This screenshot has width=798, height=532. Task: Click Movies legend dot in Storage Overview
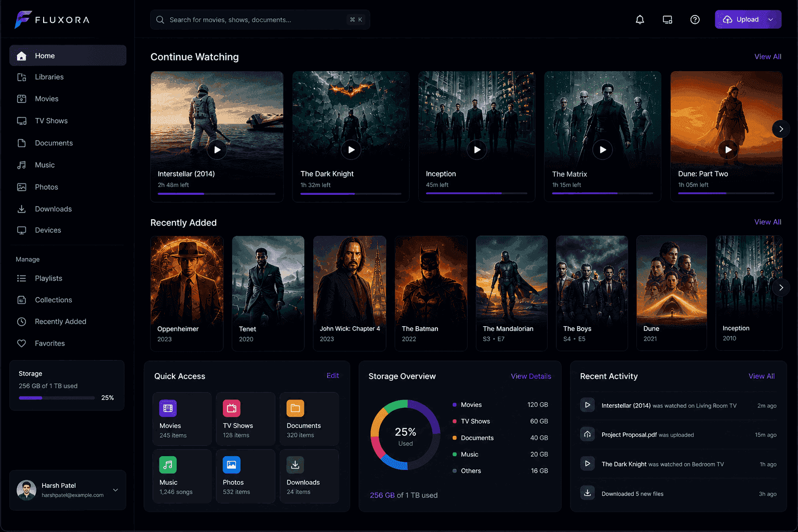click(455, 405)
